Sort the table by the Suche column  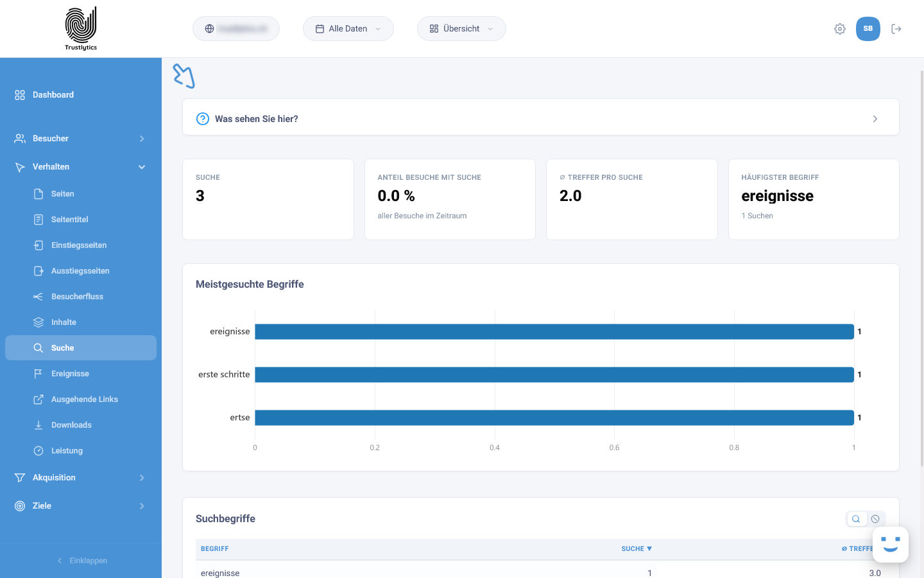coord(637,549)
